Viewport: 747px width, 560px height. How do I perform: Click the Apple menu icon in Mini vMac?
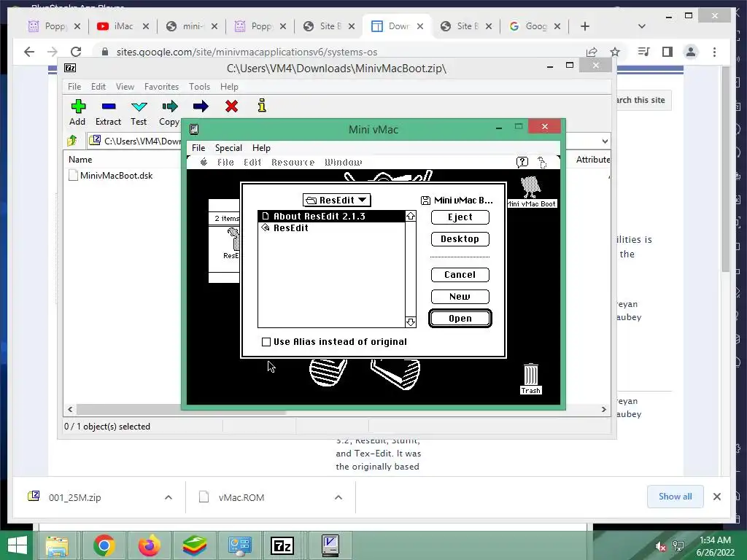point(204,163)
